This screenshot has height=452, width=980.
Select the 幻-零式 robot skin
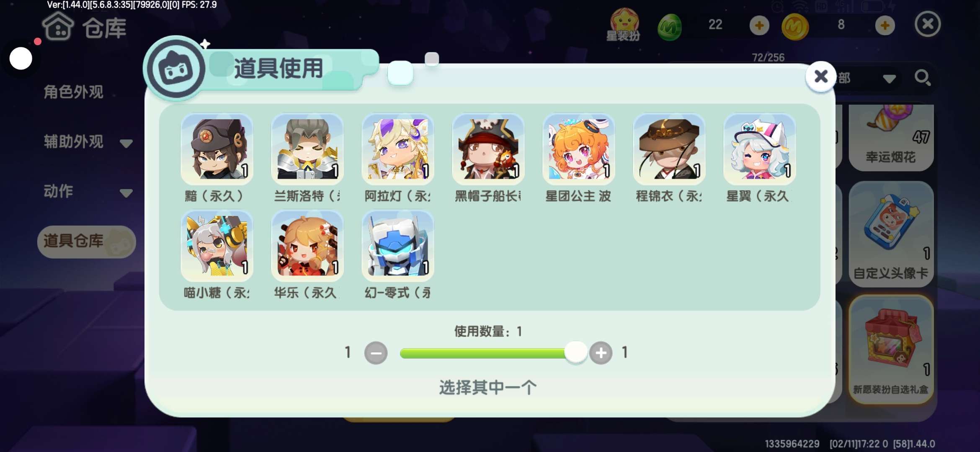coord(397,246)
